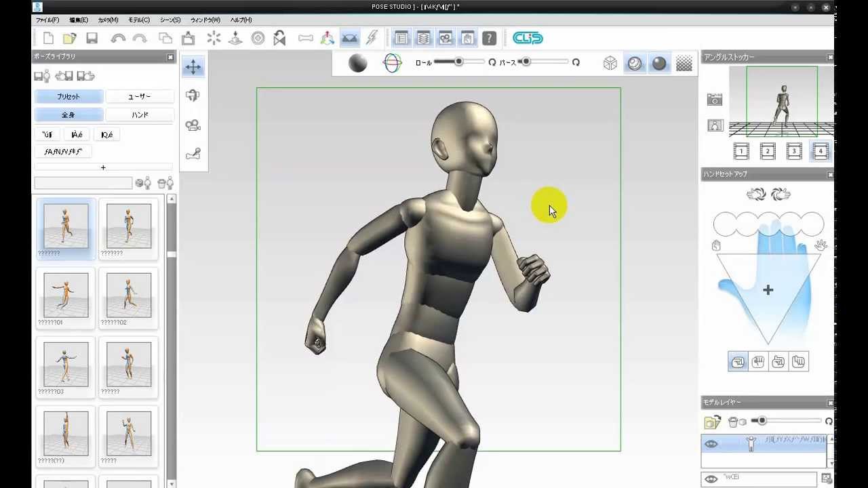This screenshot has width=868, height=488.
Task: Click the Redo arrow in the toolbar
Action: click(140, 39)
